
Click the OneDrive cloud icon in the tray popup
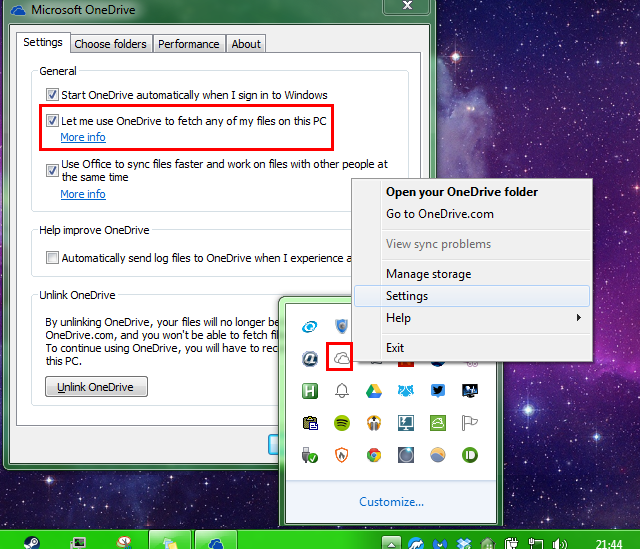coord(341,358)
